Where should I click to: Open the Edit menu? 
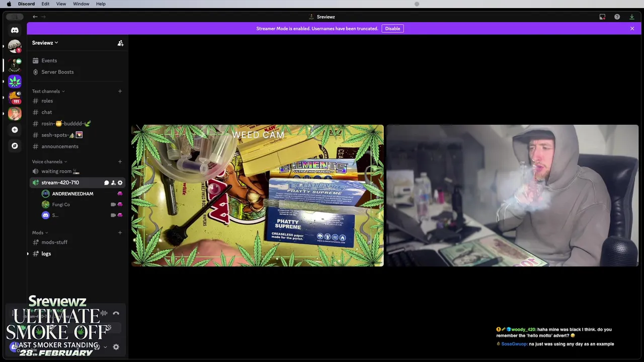tap(45, 4)
